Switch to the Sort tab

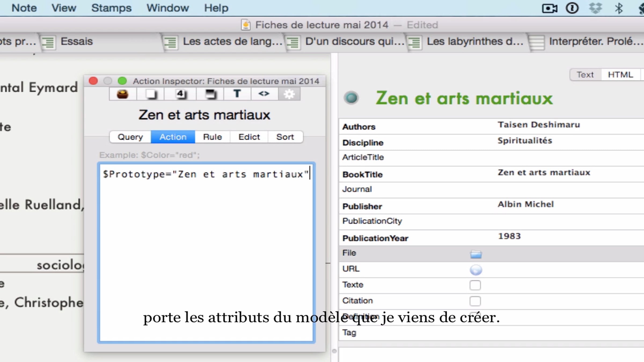[x=285, y=137]
